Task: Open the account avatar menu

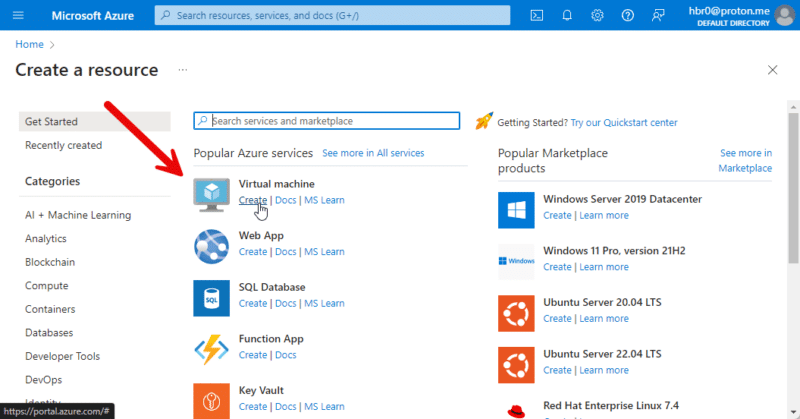Action: [784, 15]
